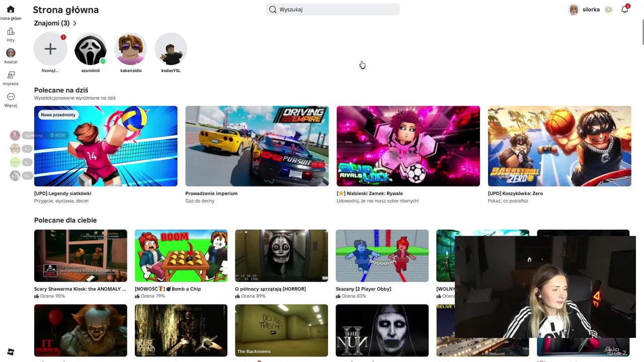644x362 pixels.
Task: Click the 'Scary Shawarma Kiosk: the ANOMALY' title
Action: (x=80, y=289)
